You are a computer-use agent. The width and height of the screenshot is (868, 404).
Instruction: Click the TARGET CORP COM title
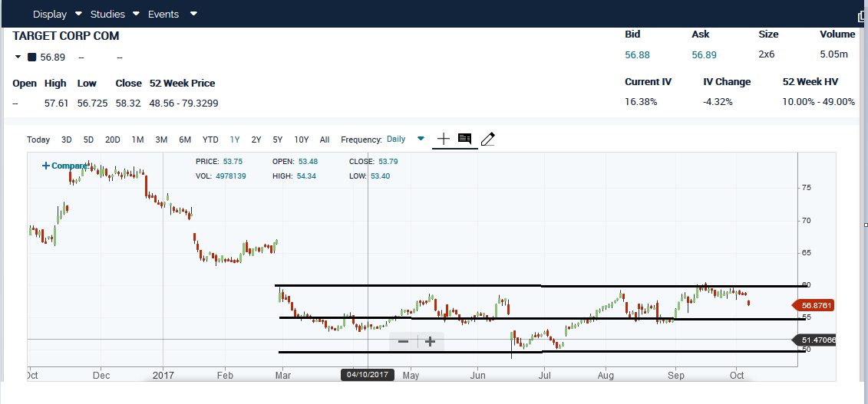66,36
